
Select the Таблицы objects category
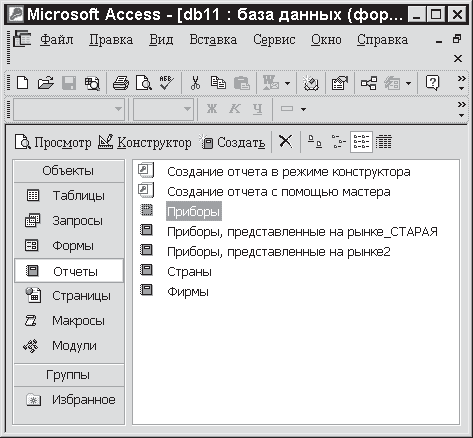click(69, 195)
